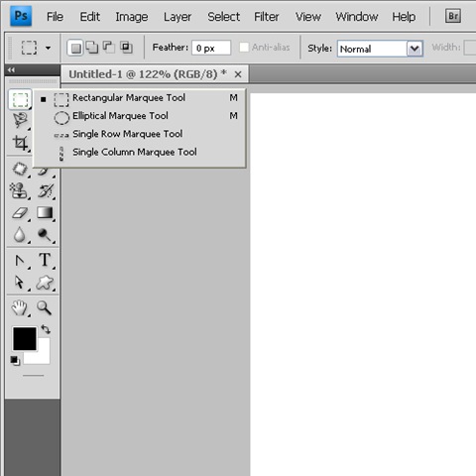Screen dimensions: 476x476
Task: Select the Horizontal Type tool
Action: pos(45,260)
